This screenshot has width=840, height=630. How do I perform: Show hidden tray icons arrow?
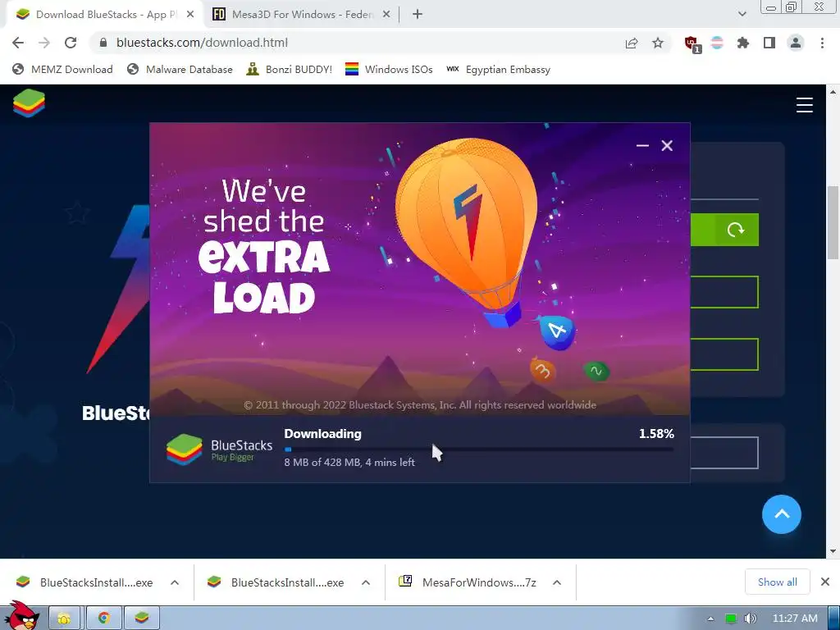711,619
